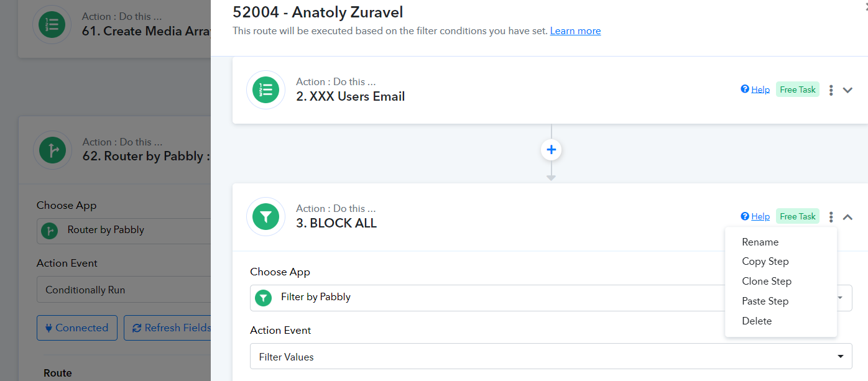Image resolution: width=868 pixels, height=381 pixels.
Task: Open the three-dot menu for XXX Users Email
Action: click(x=831, y=90)
